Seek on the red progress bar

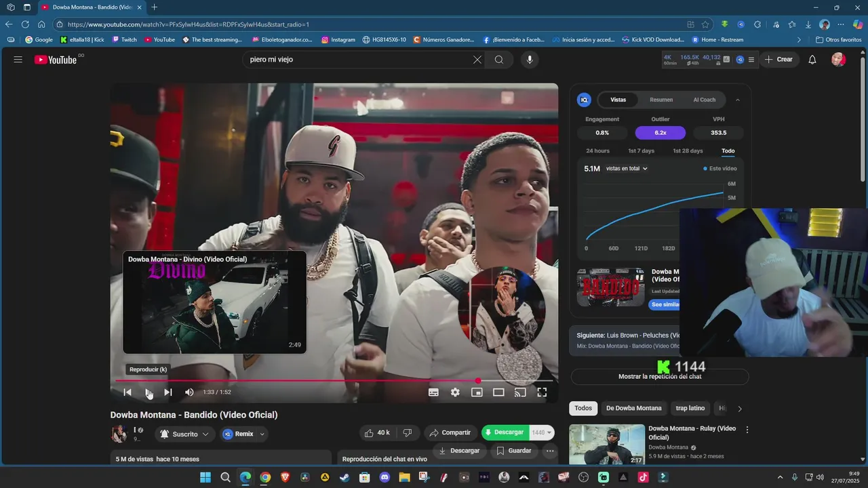[334, 381]
